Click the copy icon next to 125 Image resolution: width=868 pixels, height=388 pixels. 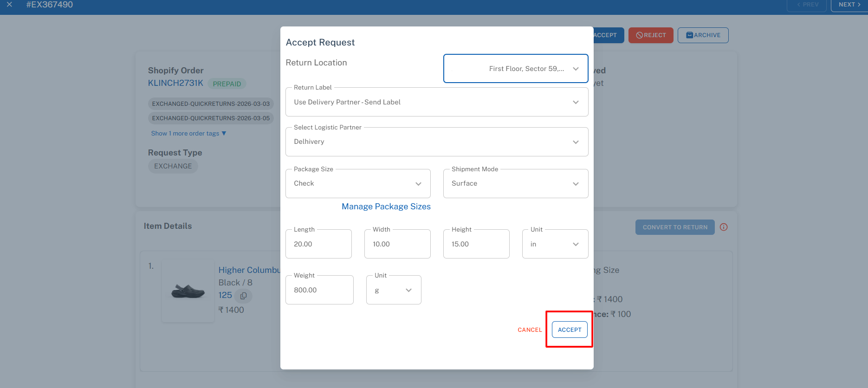[x=243, y=296]
